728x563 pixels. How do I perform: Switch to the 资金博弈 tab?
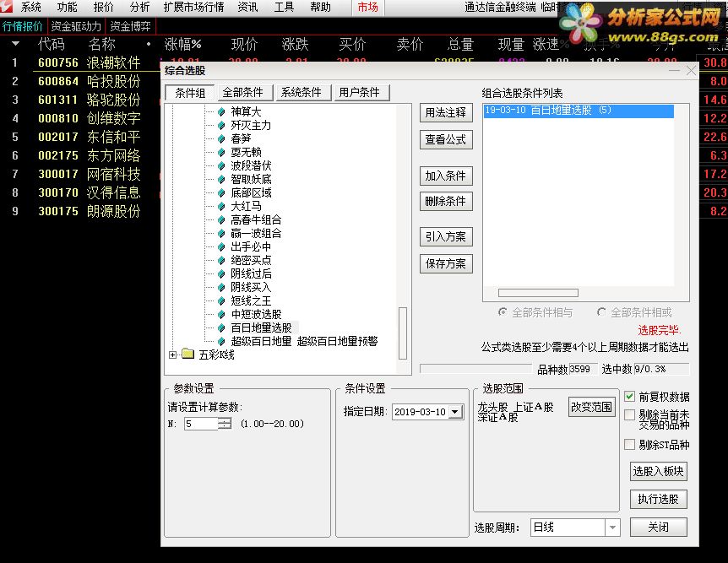(130, 26)
